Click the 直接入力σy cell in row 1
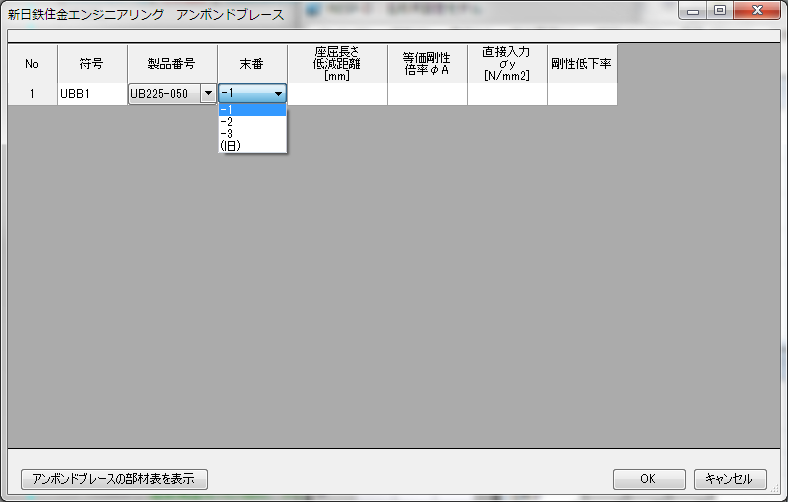The width and height of the screenshot is (788, 502). click(507, 94)
